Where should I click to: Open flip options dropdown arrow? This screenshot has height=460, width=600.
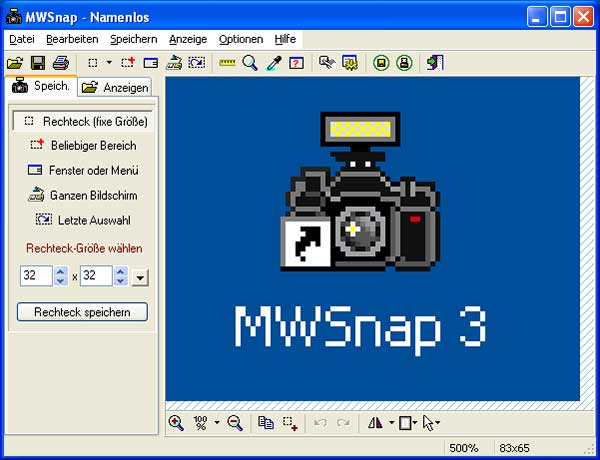(x=391, y=422)
